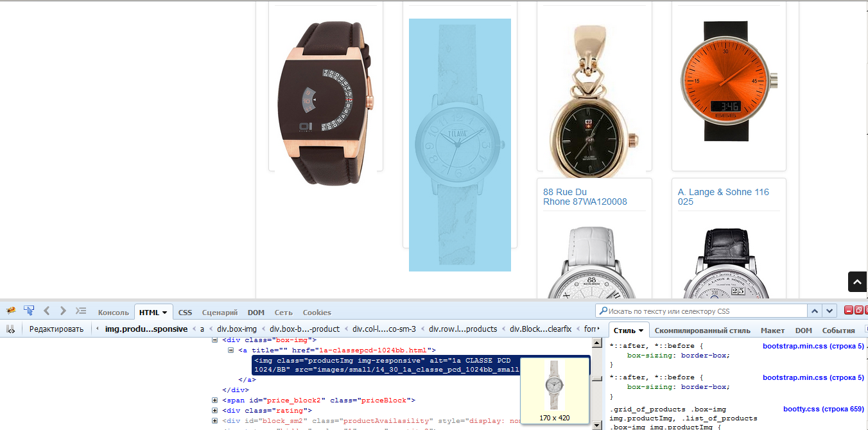The image size is (868, 430).
Task: Click the closing </div> tag line
Action: coord(234,390)
